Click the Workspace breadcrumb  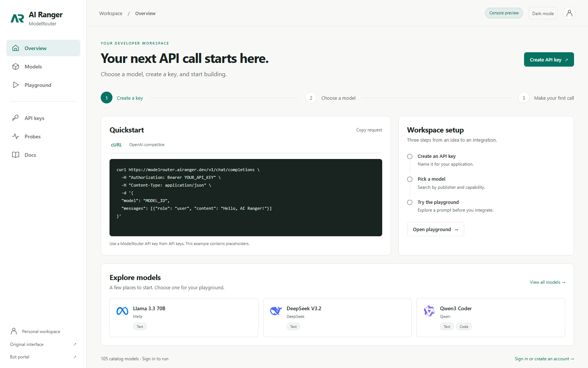click(111, 14)
